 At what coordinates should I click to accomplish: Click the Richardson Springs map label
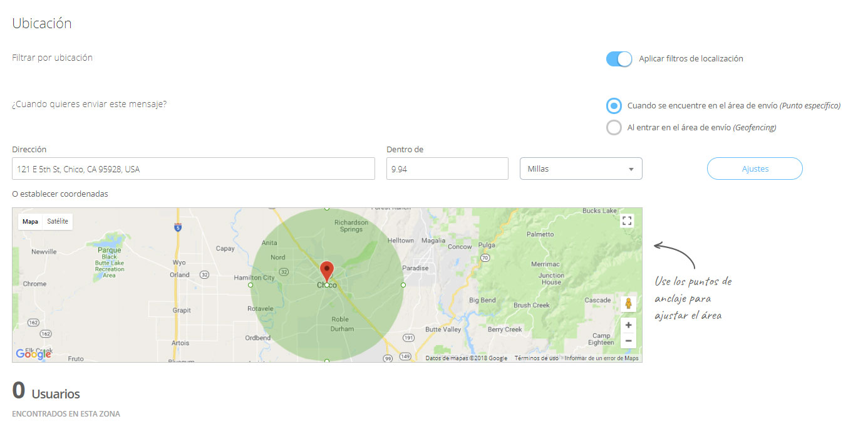(x=351, y=226)
